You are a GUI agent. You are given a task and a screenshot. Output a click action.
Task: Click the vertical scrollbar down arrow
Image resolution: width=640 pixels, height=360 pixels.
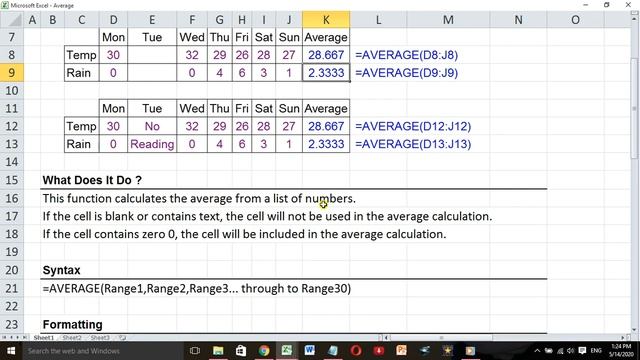pos(634,330)
